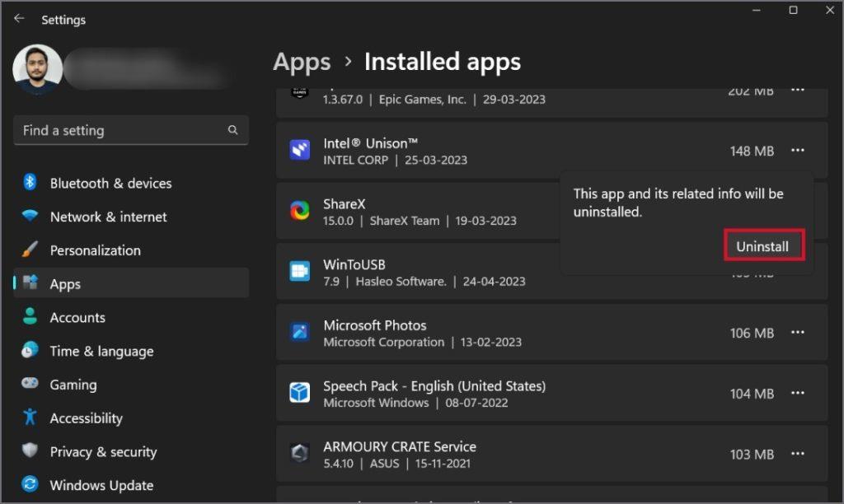Click the Windows Update refresh icon
844x504 pixels.
pyautogui.click(x=30, y=484)
